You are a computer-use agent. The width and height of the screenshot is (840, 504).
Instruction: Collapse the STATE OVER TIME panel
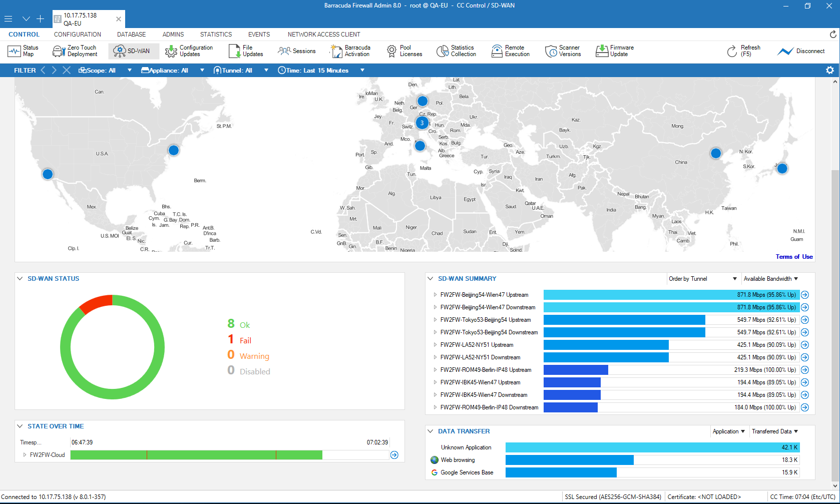(20, 426)
